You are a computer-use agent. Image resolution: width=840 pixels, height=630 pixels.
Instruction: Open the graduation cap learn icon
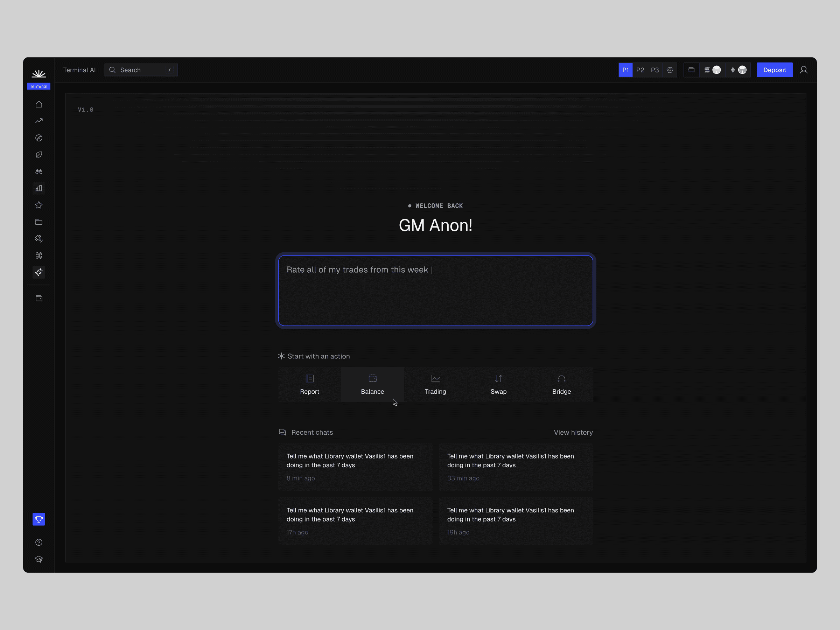click(x=39, y=559)
